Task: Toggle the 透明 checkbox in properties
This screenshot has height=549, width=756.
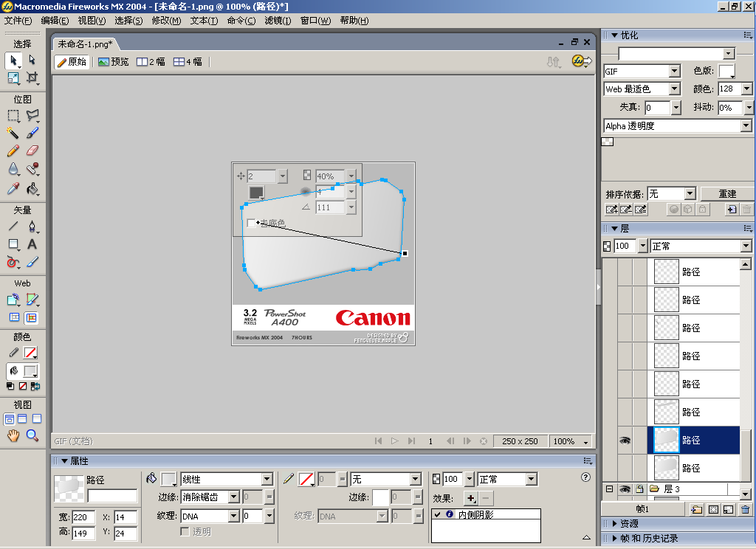Action: pos(185,531)
